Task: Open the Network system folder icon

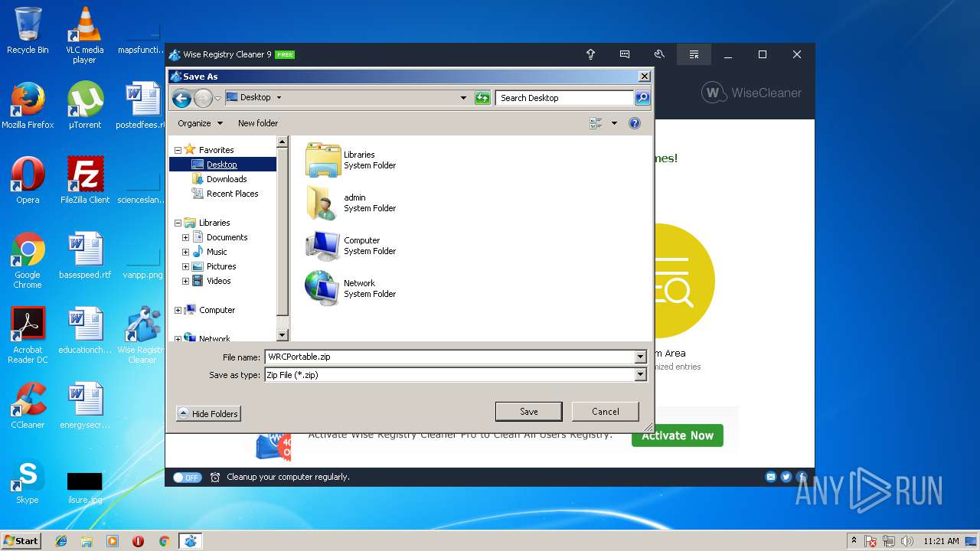Action: tap(323, 289)
